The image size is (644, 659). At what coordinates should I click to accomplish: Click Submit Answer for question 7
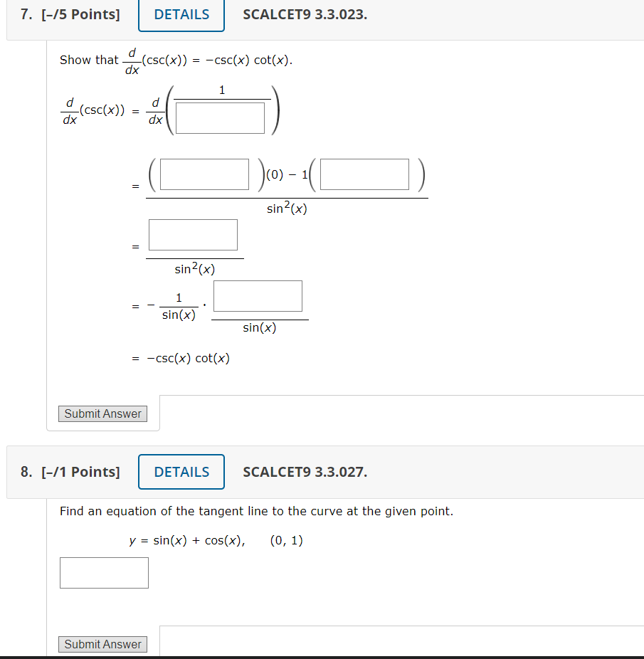[102, 413]
